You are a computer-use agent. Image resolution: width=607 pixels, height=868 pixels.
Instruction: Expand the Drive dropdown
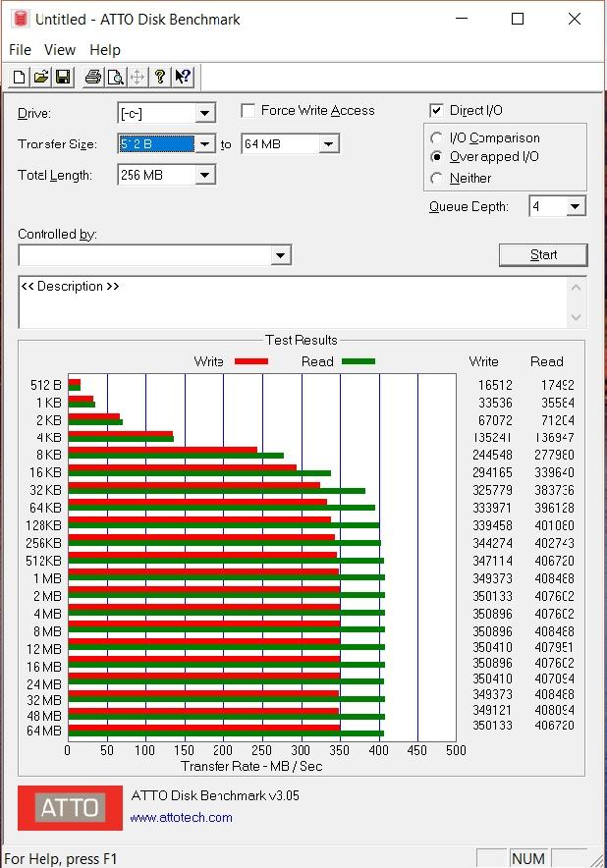205,114
